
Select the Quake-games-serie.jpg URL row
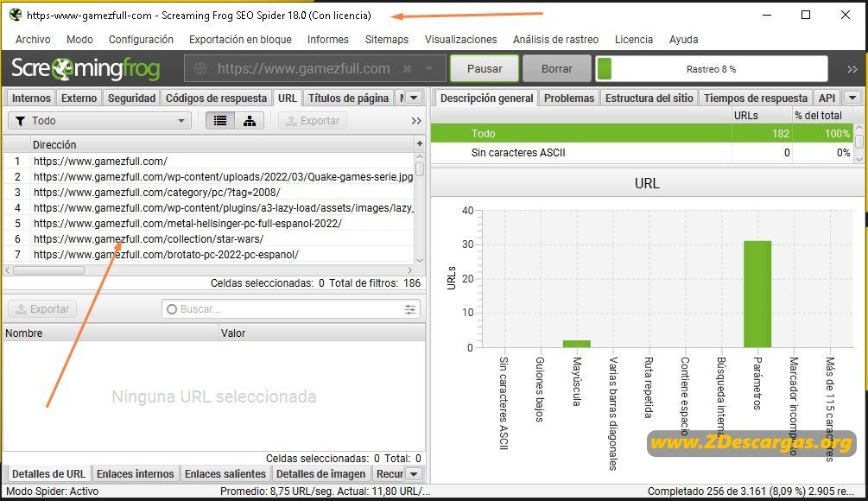click(x=209, y=176)
